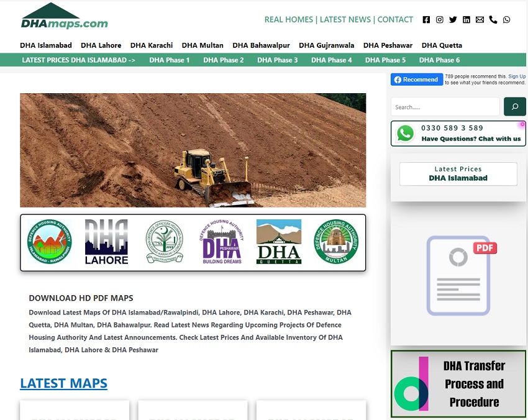
Task: Click the WhatsApp icon in header
Action: tap(506, 19)
